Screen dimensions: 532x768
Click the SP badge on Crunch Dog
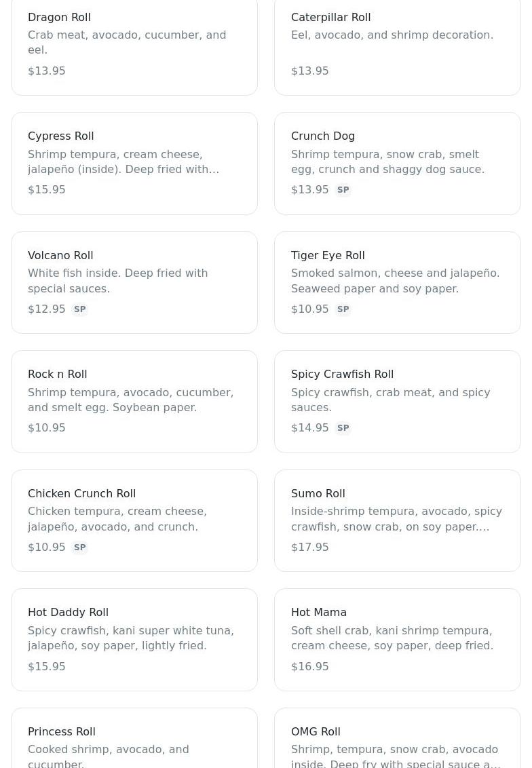coord(343,190)
